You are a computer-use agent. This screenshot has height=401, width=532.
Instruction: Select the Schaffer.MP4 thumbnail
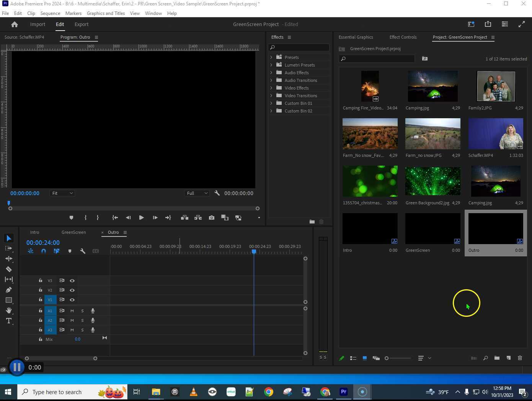496,134
